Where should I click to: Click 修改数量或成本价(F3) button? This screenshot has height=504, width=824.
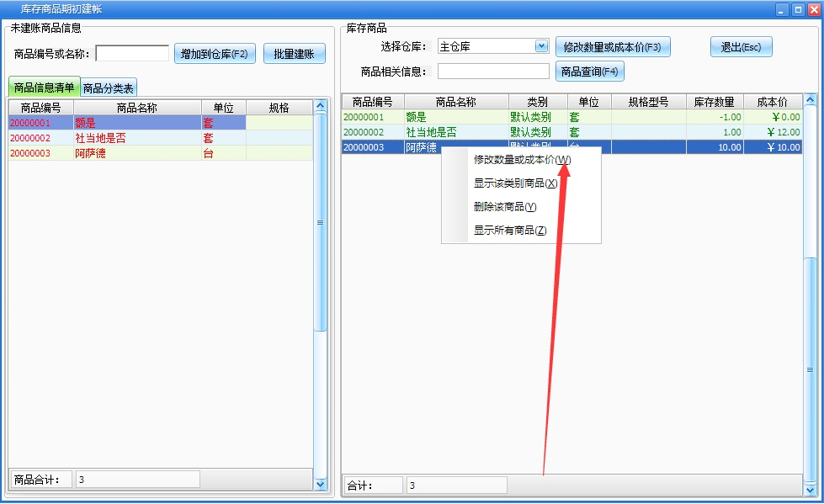(613, 47)
